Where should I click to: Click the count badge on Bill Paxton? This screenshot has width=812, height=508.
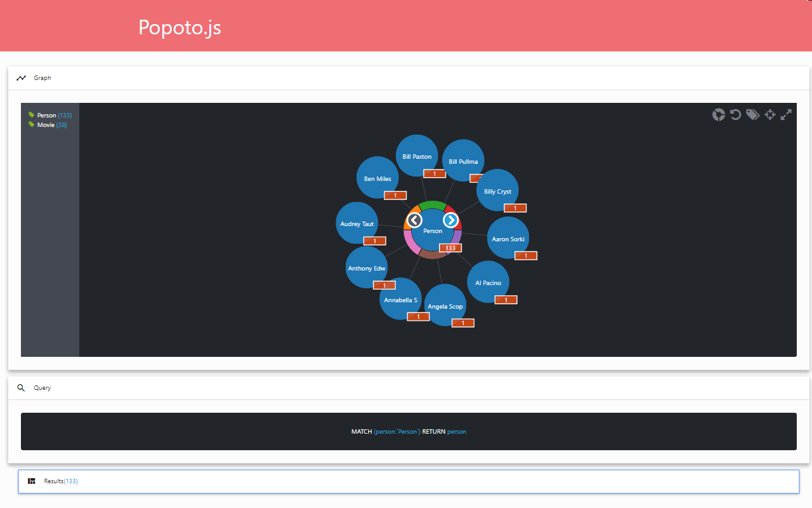435,173
